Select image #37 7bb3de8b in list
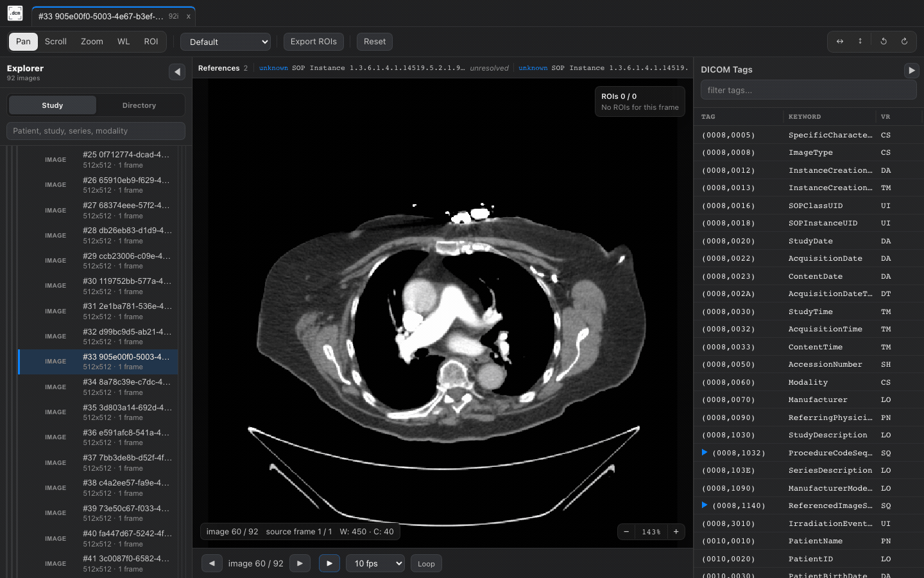The image size is (924, 578). point(98,462)
